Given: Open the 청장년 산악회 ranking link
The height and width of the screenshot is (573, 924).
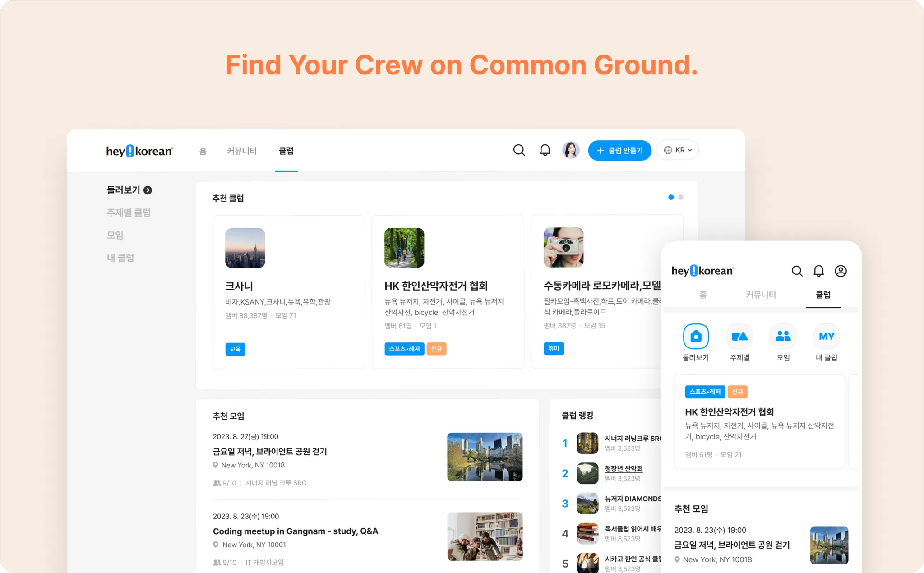Looking at the screenshot, I should pos(624,469).
